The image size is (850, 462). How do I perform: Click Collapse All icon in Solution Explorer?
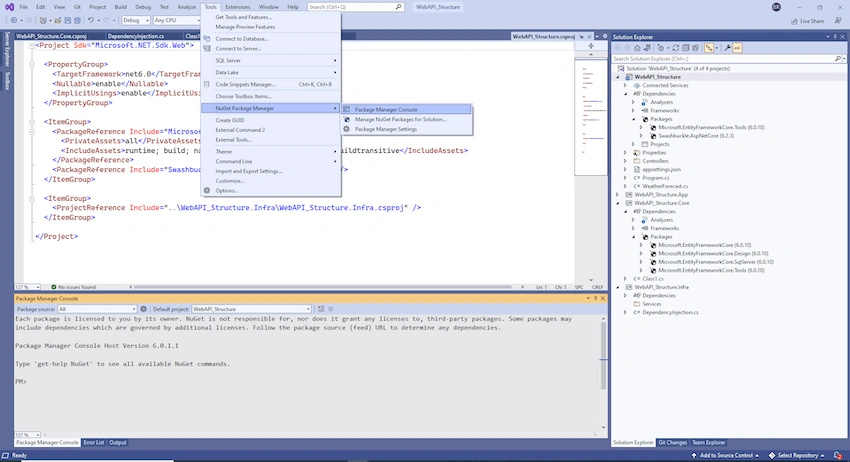(685, 48)
